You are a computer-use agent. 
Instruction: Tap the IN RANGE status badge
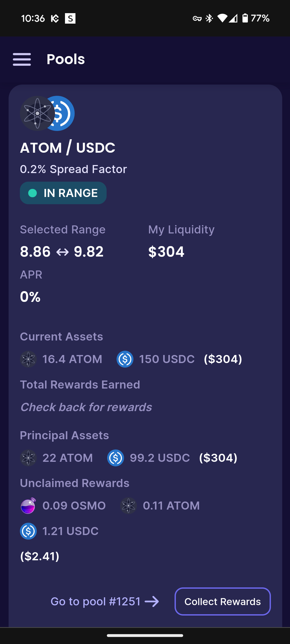[63, 193]
